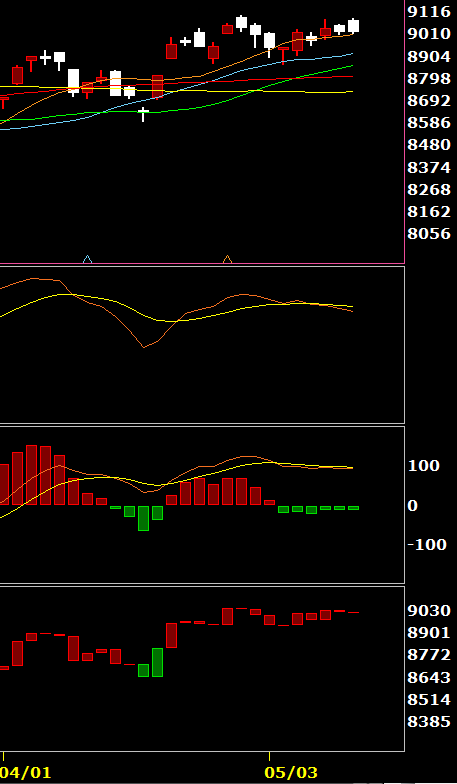457x784 pixels.
Task: Click the 8385 label in bottom panel axis
Action: (429, 722)
